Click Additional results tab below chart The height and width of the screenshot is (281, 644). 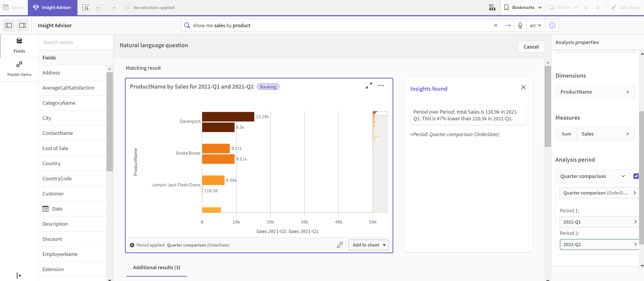pos(156,267)
